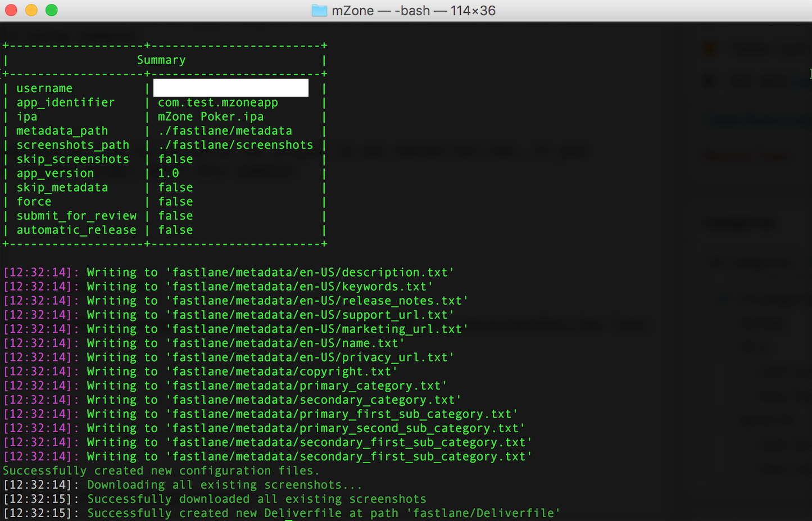Select the 'app_version' row label

pyautogui.click(x=55, y=173)
